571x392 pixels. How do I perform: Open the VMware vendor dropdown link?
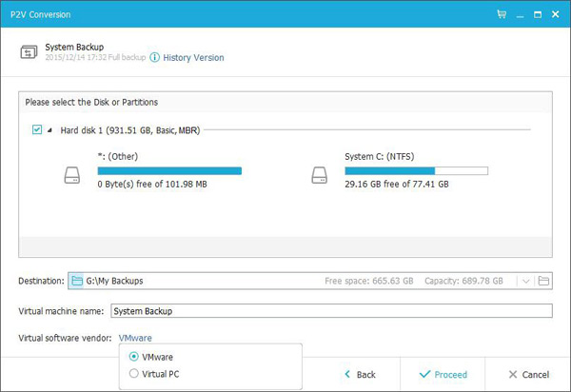[135, 338]
